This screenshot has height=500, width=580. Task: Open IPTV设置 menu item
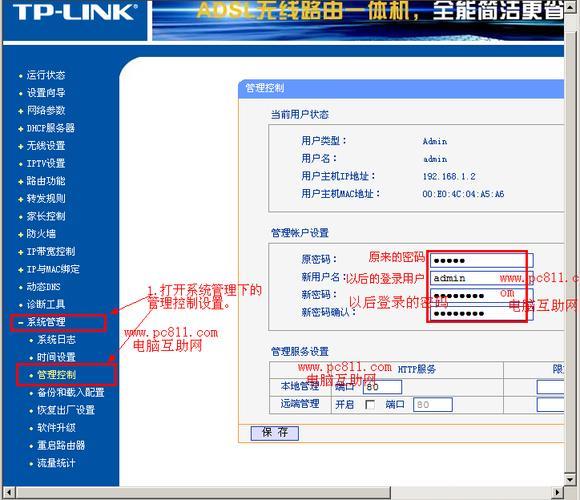tap(45, 163)
